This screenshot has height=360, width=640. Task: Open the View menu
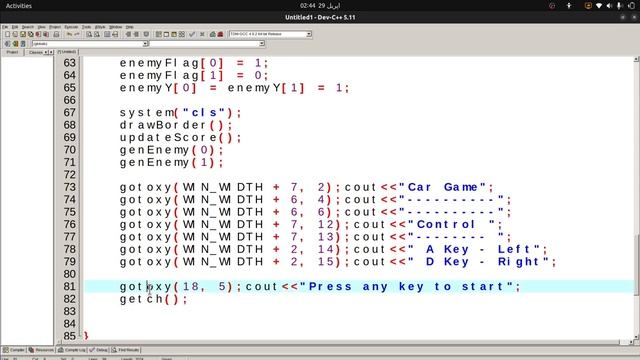click(41, 27)
